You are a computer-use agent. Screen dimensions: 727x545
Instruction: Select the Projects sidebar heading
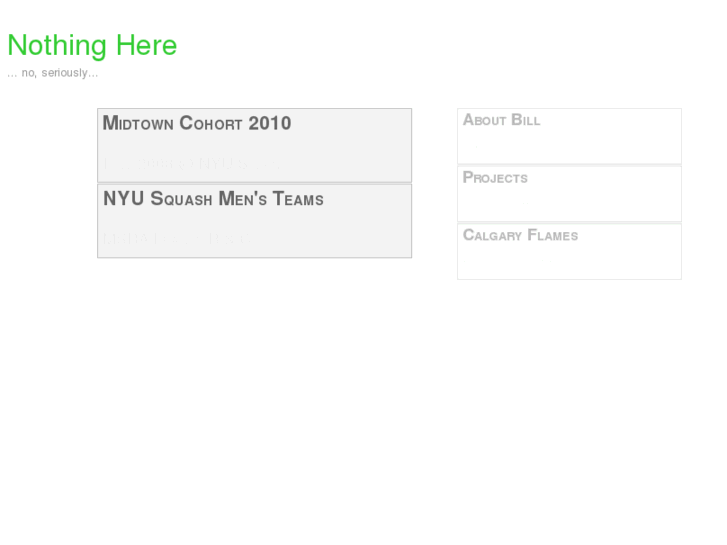pyautogui.click(x=495, y=178)
